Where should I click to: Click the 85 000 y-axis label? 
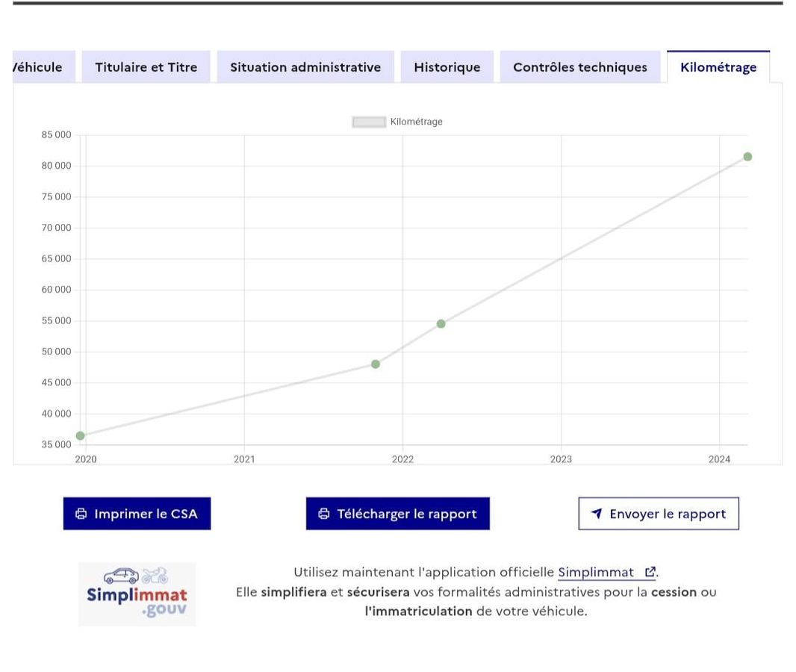[56, 135]
